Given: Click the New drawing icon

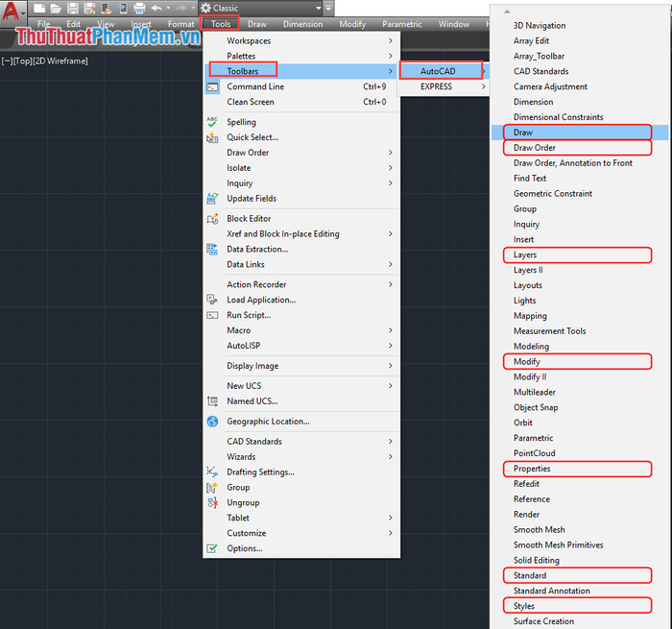Looking at the screenshot, I should point(39,8).
